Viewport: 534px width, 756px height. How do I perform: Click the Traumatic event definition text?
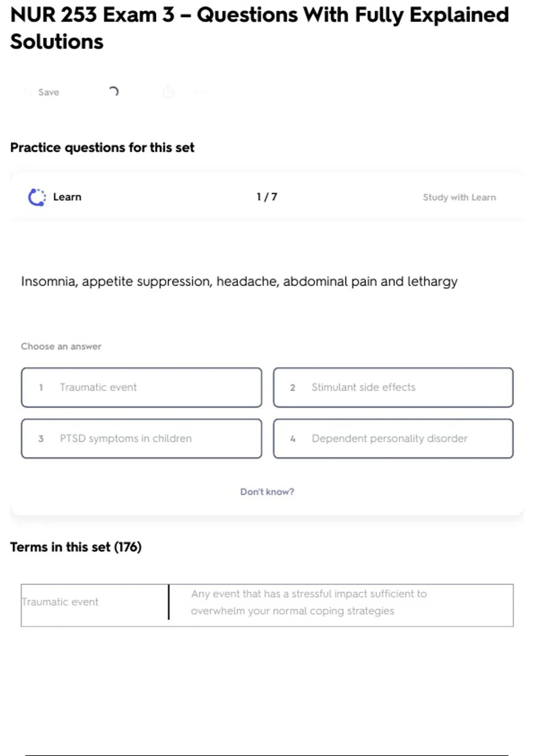309,602
